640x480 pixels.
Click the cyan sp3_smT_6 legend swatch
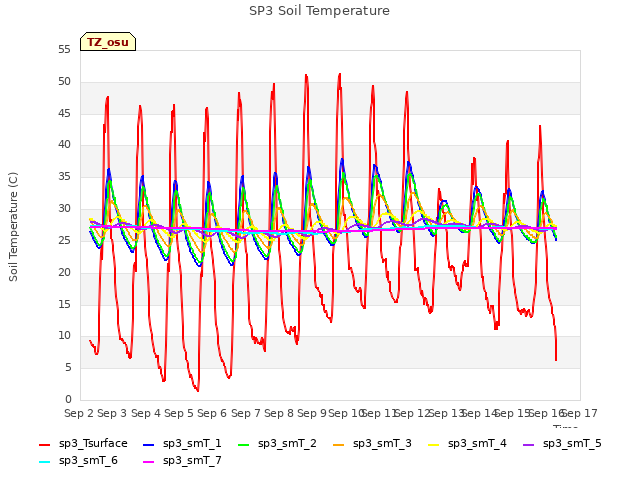[44, 462]
